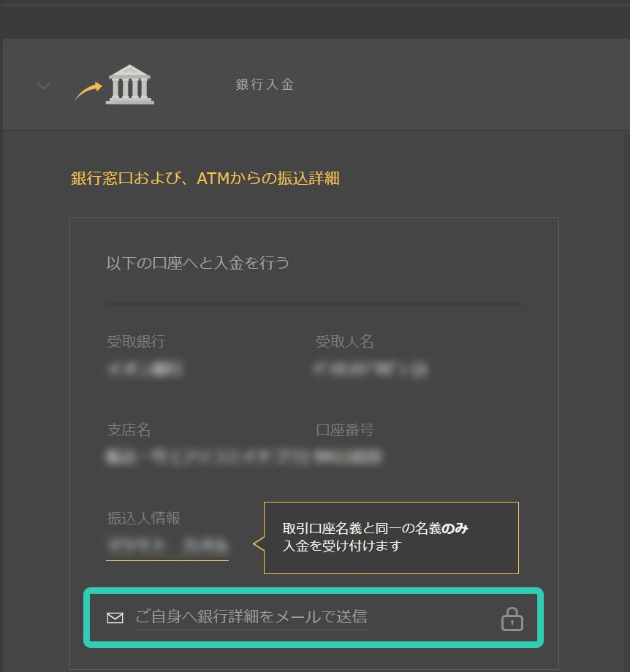The image size is (630, 672).
Task: Click the blurred 支店名 value
Action: pos(208,457)
